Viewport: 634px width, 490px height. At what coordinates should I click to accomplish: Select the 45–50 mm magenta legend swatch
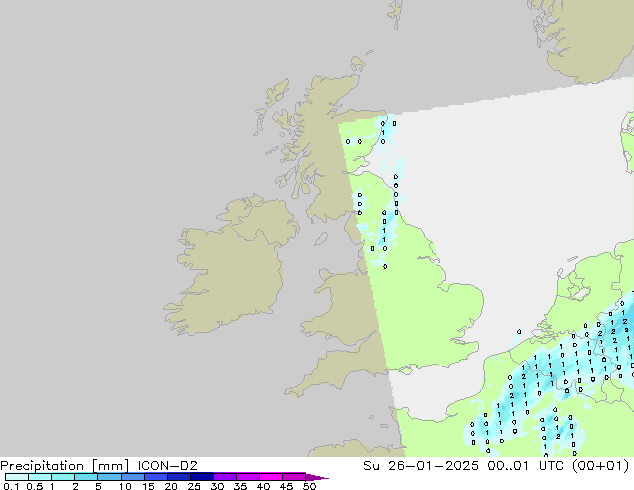[294, 477]
